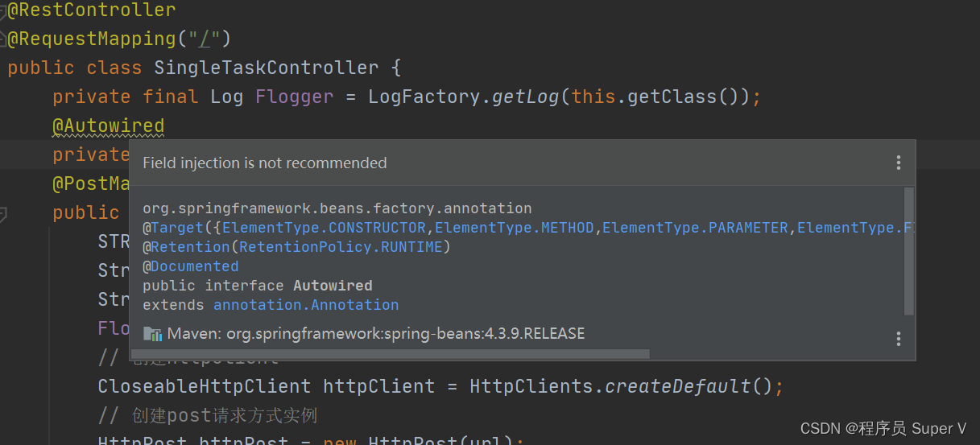Follow the ElementType.CONSTRUCTOR link
The image size is (980, 445).
[x=325, y=228]
